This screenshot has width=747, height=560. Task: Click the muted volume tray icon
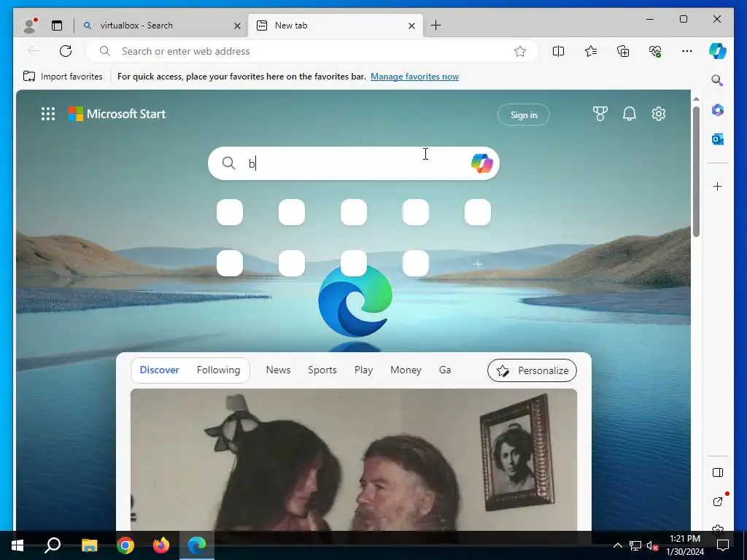coord(652,545)
